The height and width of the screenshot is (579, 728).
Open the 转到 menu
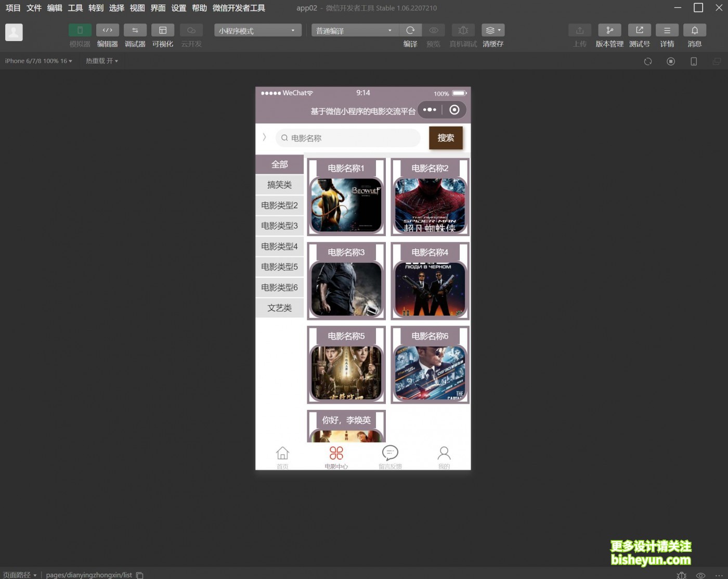click(x=96, y=8)
